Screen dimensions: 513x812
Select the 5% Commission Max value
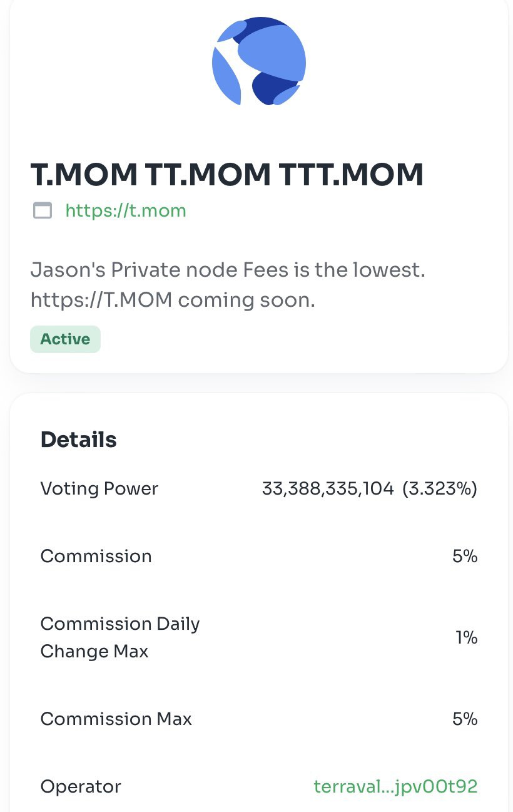(465, 719)
